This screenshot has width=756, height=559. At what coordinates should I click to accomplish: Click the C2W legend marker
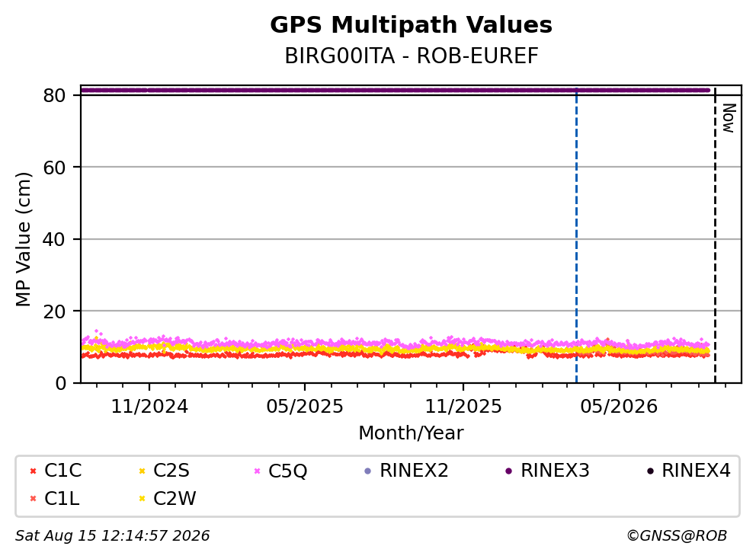[x=142, y=499]
